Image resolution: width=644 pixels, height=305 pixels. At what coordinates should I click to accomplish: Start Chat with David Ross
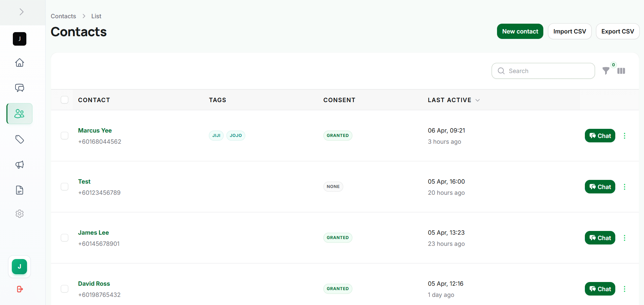click(x=600, y=289)
